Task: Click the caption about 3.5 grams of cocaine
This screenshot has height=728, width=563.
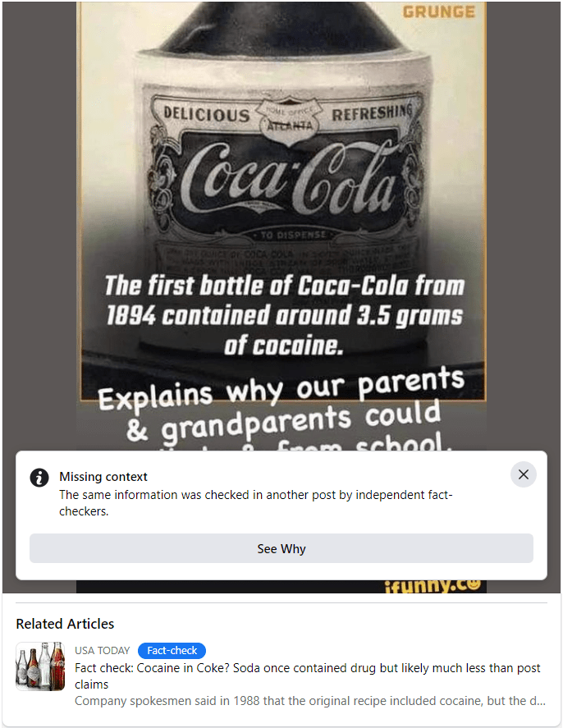Action: tap(284, 315)
